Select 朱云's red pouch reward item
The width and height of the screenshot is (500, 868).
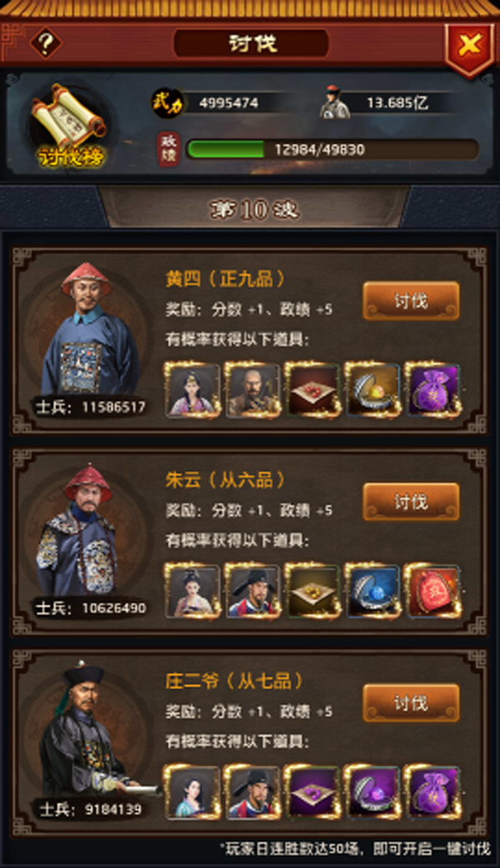click(432, 591)
